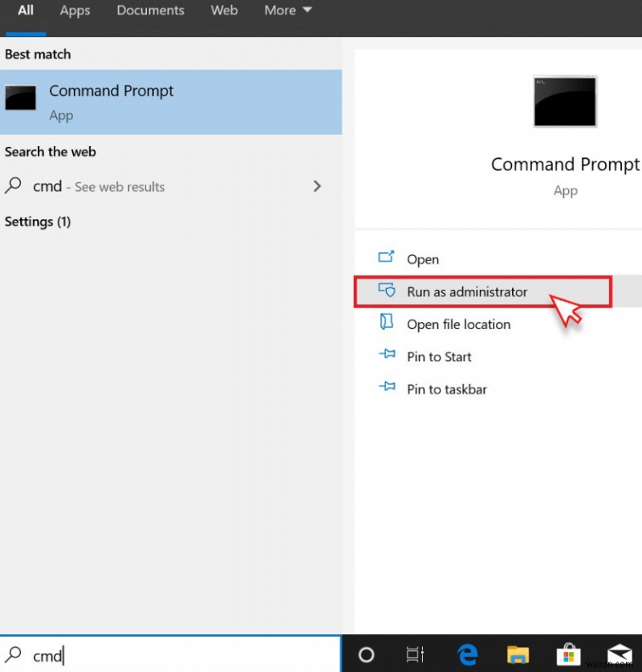Open Task View from the taskbar

pyautogui.click(x=415, y=655)
